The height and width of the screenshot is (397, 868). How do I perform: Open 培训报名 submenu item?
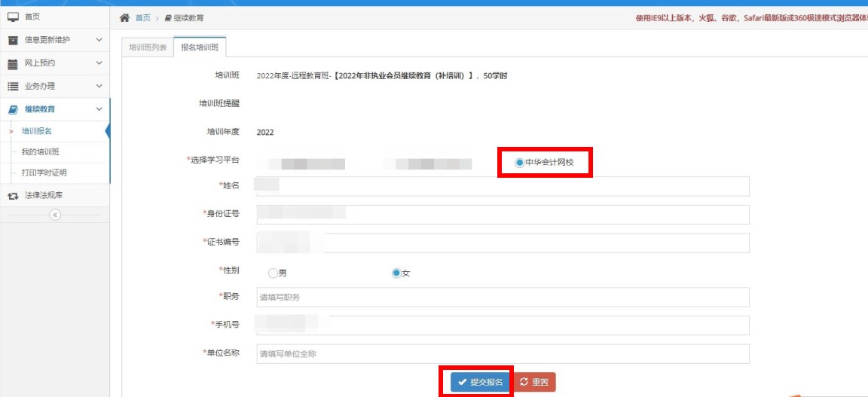click(55, 131)
